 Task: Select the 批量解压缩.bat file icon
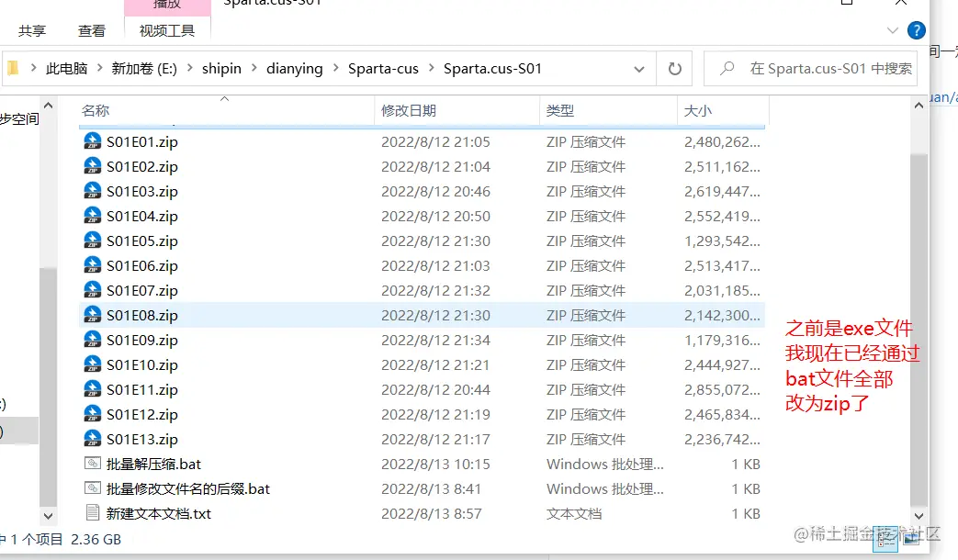tap(92, 464)
